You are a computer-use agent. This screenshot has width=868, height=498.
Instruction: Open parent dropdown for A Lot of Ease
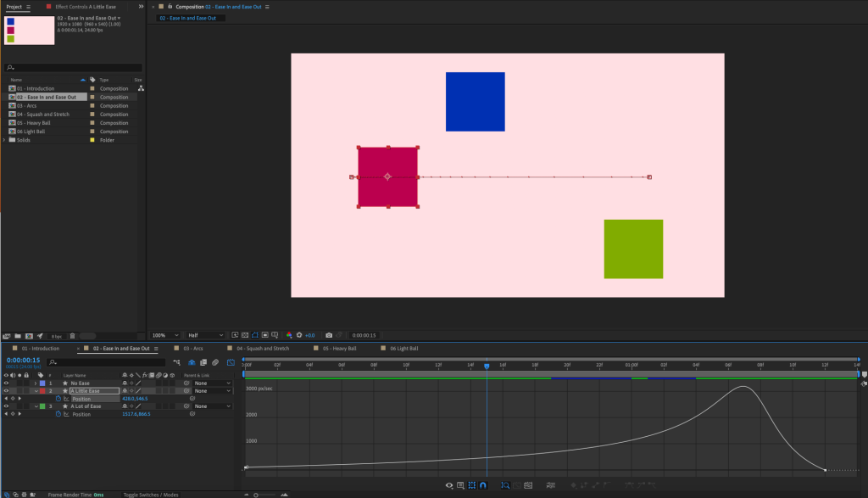click(213, 406)
